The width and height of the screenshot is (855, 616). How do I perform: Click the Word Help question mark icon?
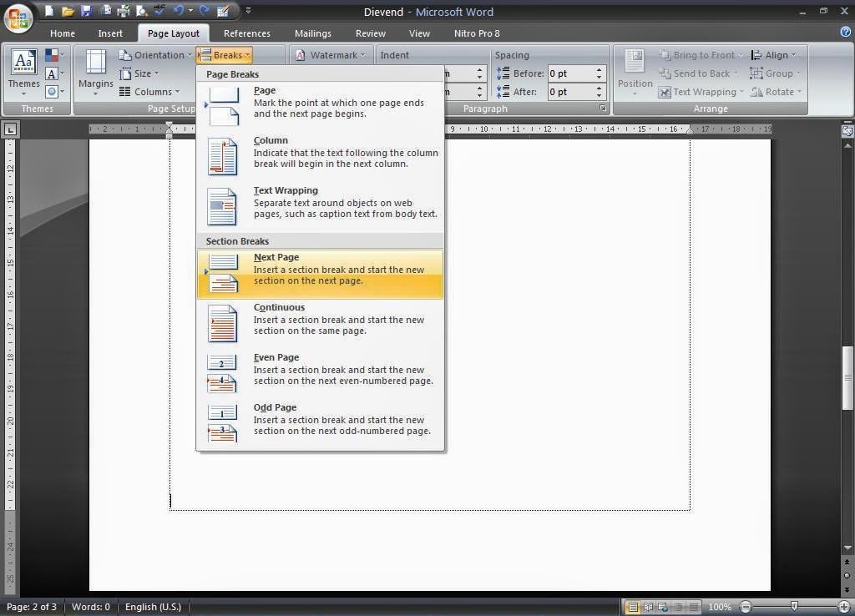tap(846, 33)
